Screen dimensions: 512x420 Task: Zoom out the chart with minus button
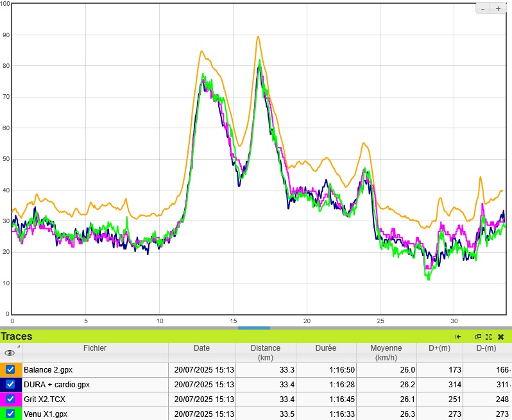click(x=482, y=8)
